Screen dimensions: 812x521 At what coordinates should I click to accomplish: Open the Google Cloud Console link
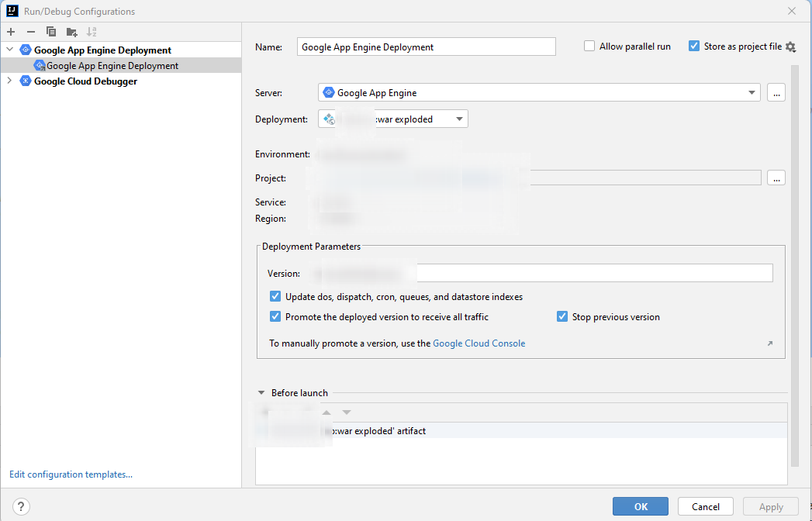pos(479,343)
